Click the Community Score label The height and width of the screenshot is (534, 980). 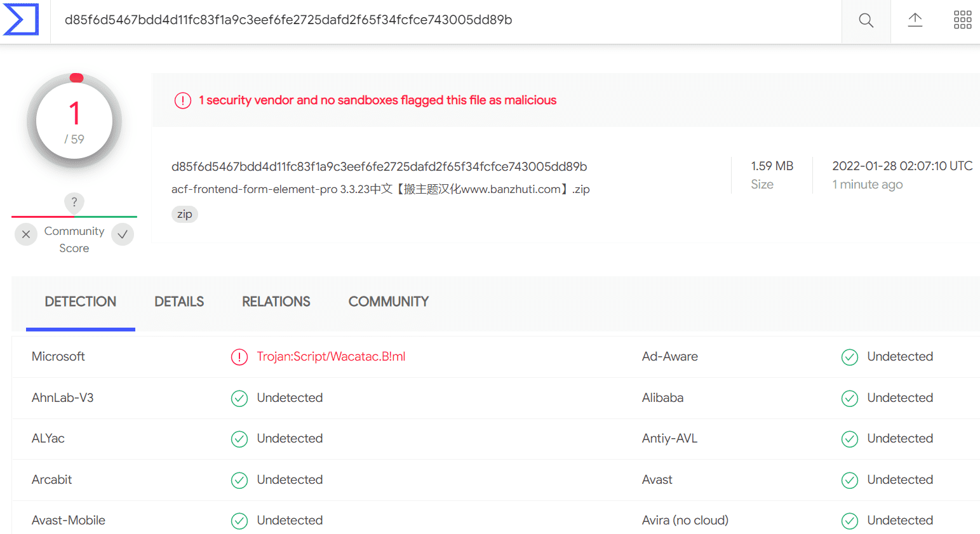pyautogui.click(x=74, y=239)
